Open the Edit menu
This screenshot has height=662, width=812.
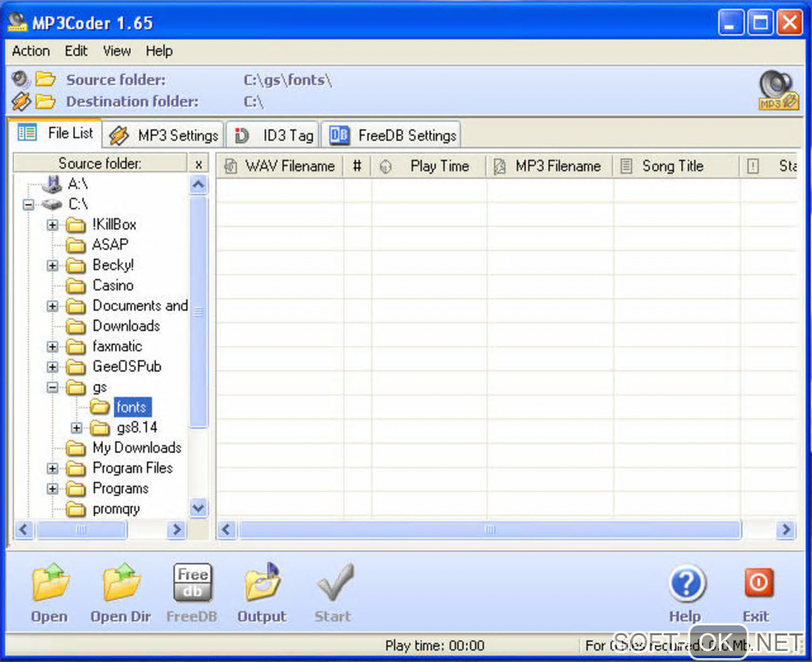pyautogui.click(x=76, y=51)
